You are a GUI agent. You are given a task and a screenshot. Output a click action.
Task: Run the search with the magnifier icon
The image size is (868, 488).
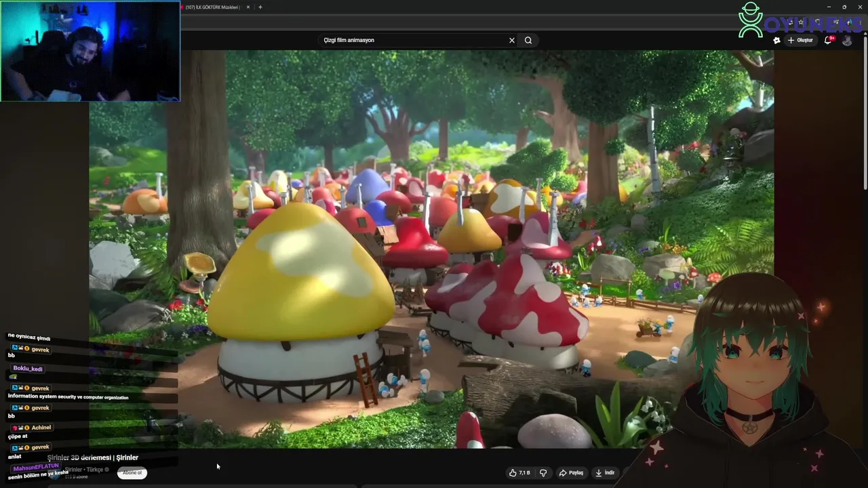528,40
